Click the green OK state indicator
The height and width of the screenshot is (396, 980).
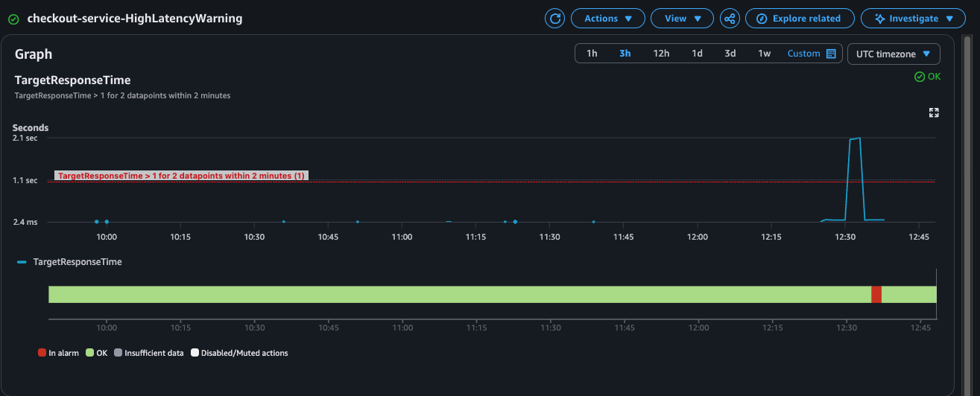(928, 77)
